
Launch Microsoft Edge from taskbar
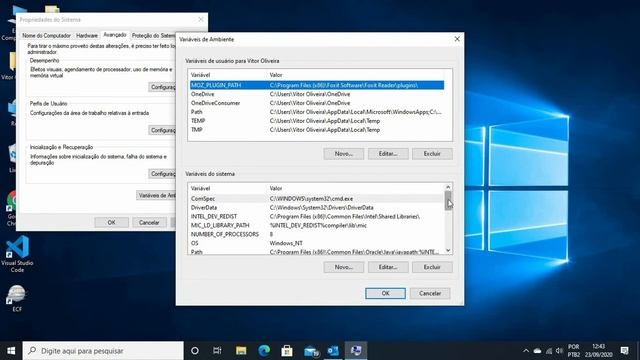(264, 351)
